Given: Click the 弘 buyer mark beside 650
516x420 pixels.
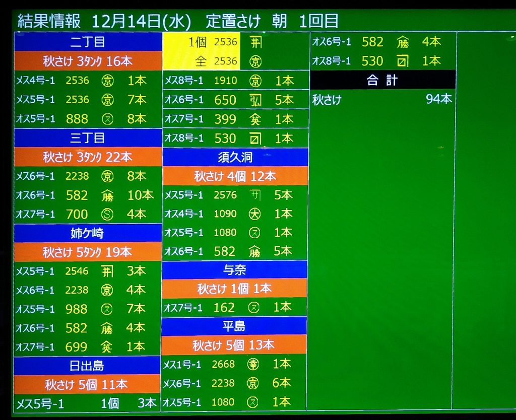Looking at the screenshot, I should coord(255,100).
